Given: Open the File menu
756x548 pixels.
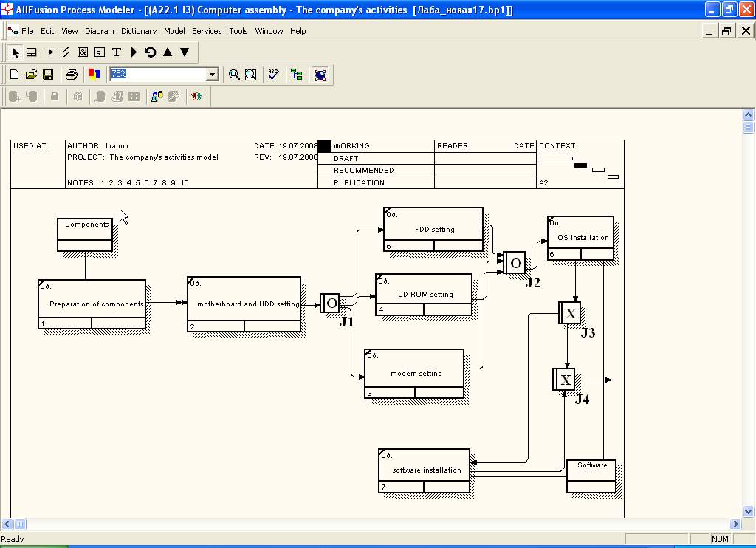Looking at the screenshot, I should tap(27, 31).
